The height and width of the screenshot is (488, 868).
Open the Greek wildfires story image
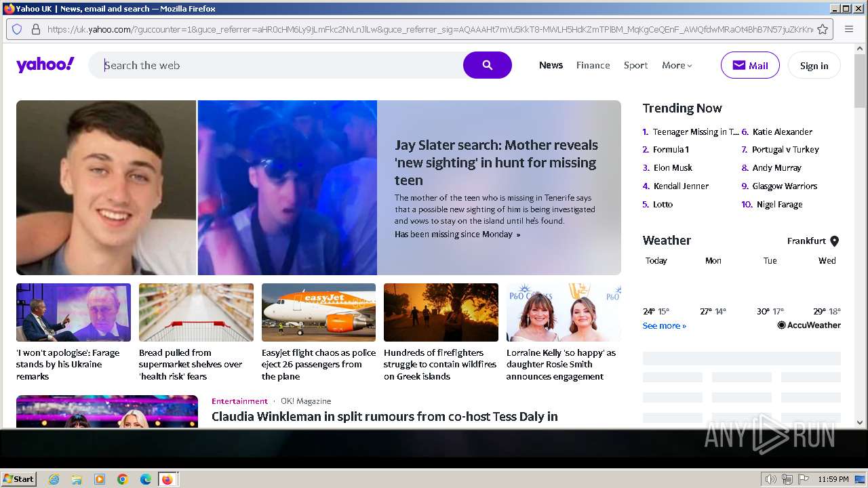tap(441, 312)
